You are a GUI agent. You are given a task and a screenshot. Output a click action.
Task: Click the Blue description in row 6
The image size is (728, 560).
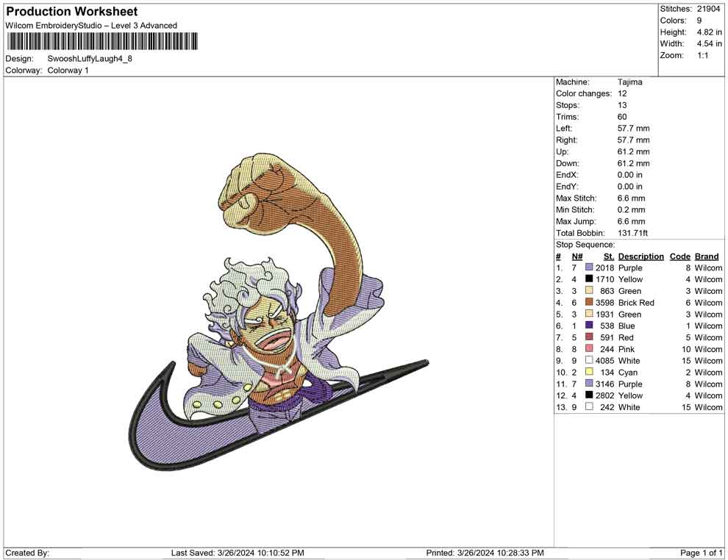pos(627,326)
